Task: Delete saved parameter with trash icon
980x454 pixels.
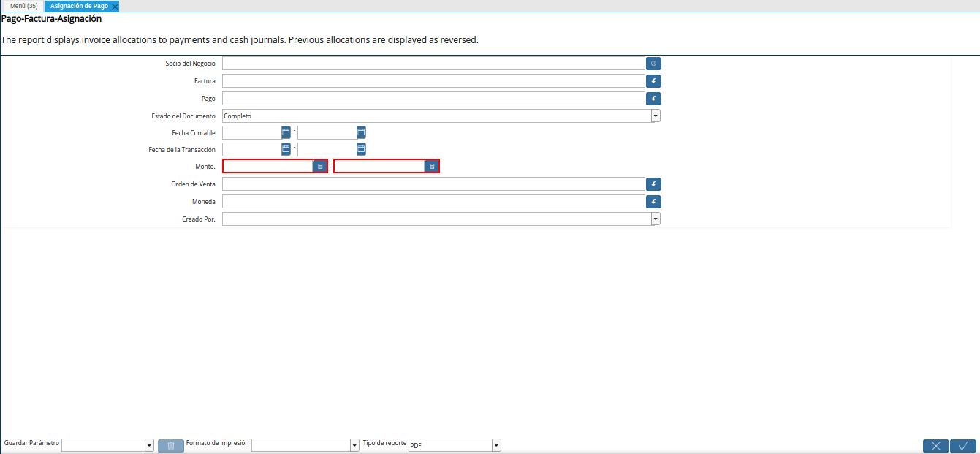Action: pyautogui.click(x=171, y=446)
